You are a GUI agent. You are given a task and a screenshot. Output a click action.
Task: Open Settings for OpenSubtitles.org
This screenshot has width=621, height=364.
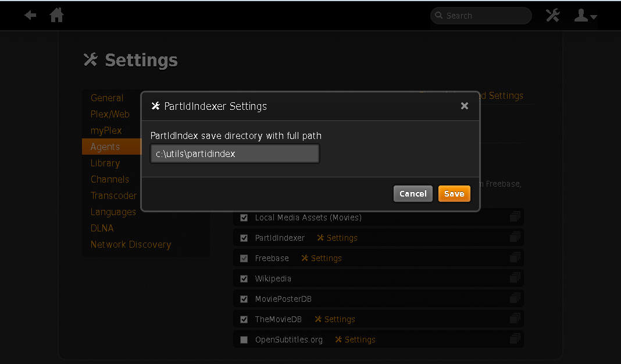pyautogui.click(x=355, y=339)
